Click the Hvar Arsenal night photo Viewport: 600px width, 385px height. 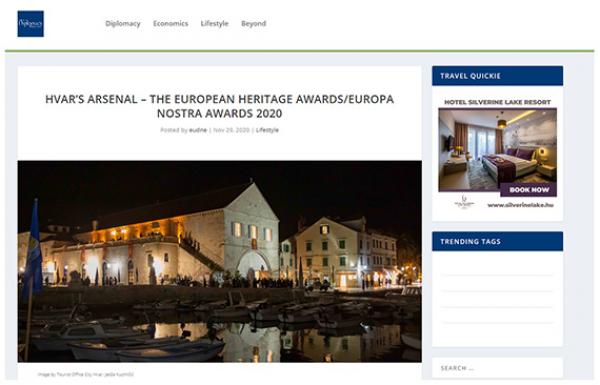(x=220, y=261)
